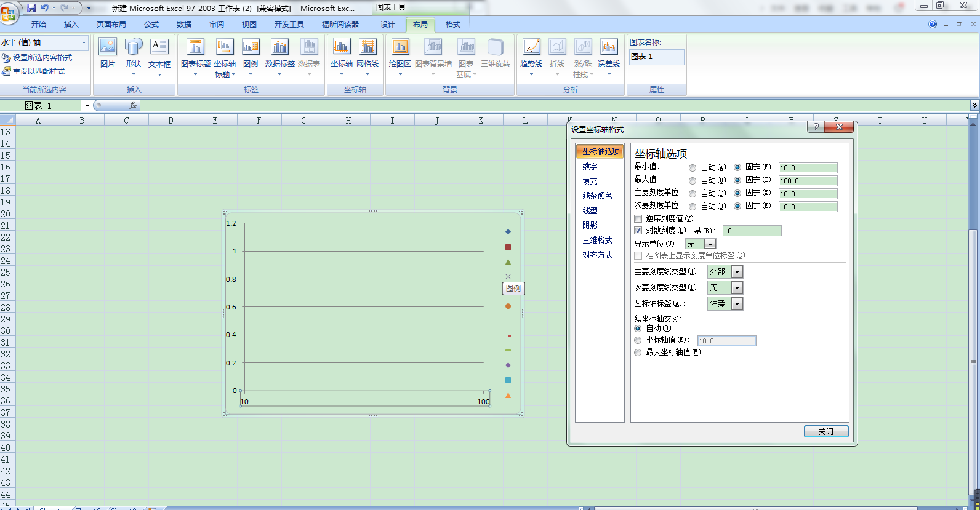This screenshot has height=510, width=980.
Task: Select Fixed radio for maximum (最大值)
Action: (737, 180)
